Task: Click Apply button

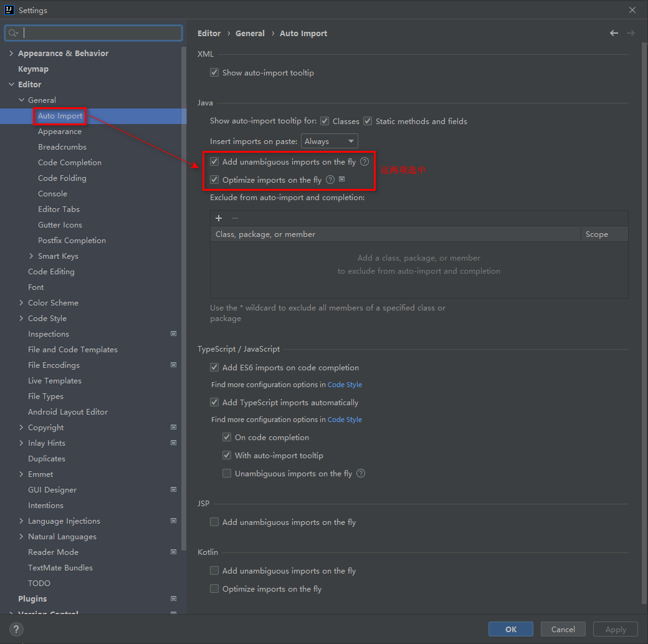Action: click(x=616, y=629)
